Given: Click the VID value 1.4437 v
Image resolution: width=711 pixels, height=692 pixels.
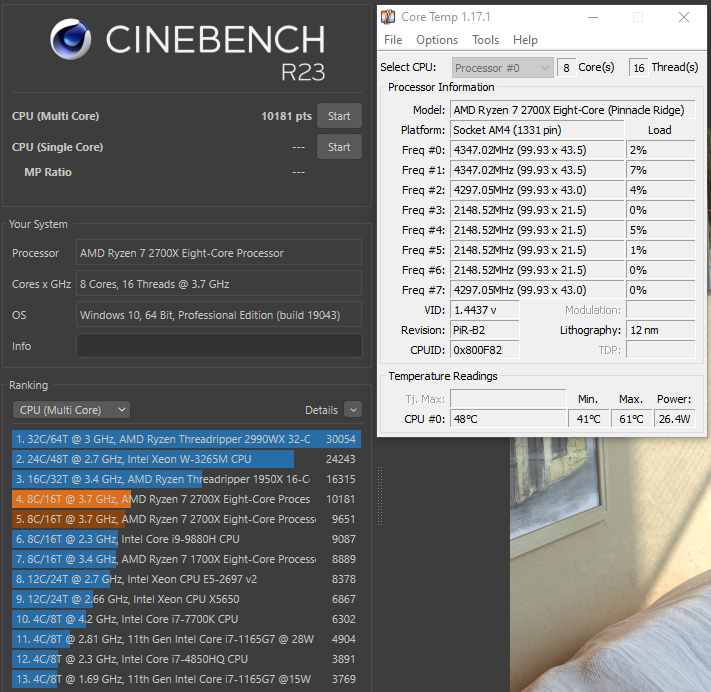Looking at the screenshot, I should tap(485, 310).
